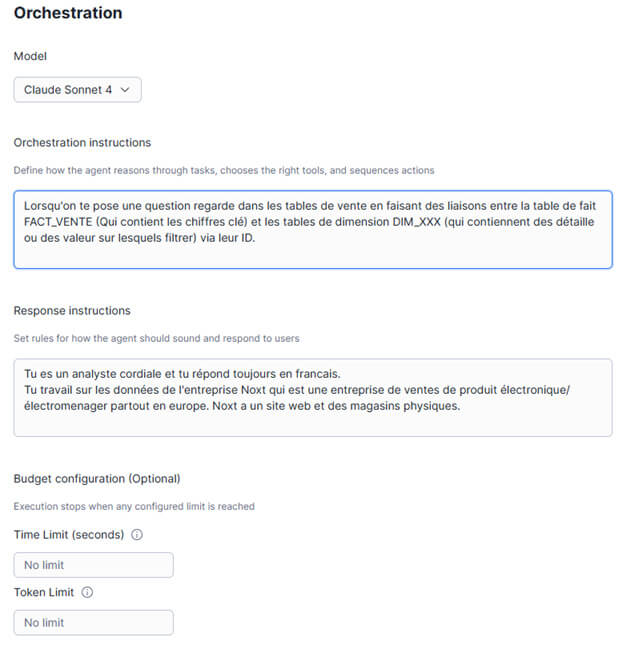The image size is (639, 645).
Task: Click the Token Limit info icon
Action: [87, 592]
